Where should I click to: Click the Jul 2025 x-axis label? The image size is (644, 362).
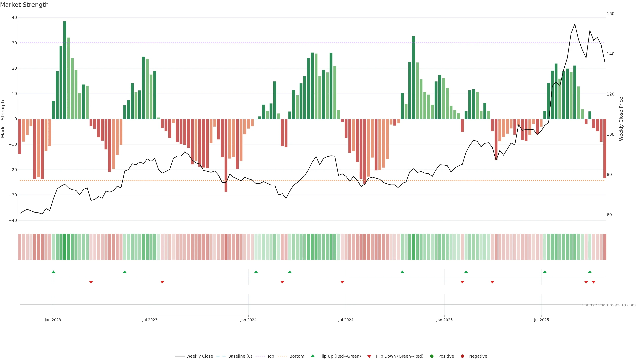point(541,320)
